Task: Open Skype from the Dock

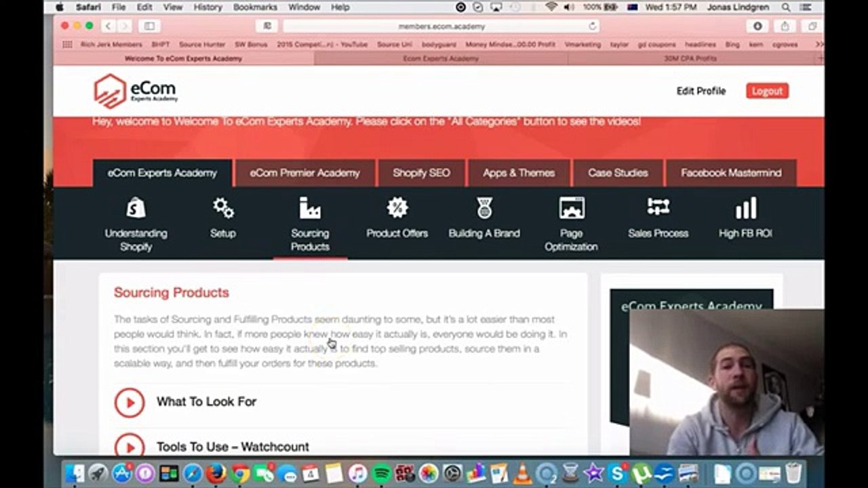Action: [617, 473]
